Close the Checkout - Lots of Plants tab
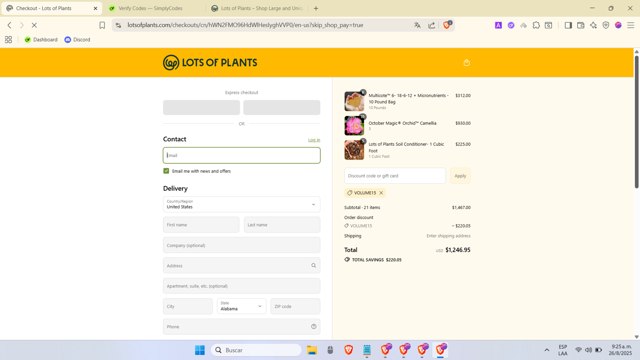 tap(96, 8)
